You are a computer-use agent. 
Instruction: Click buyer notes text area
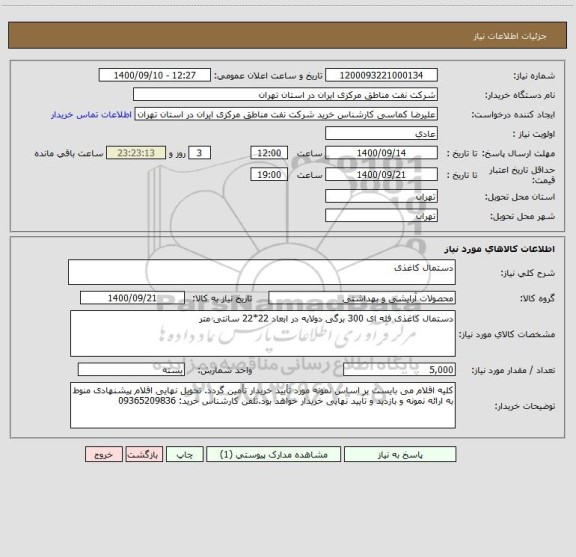pyautogui.click(x=263, y=405)
